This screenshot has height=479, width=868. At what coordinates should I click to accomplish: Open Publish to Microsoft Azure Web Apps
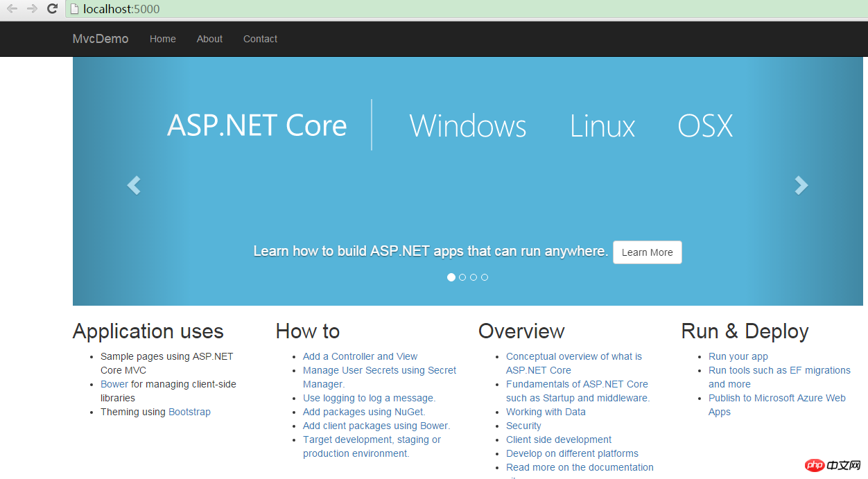(x=777, y=405)
